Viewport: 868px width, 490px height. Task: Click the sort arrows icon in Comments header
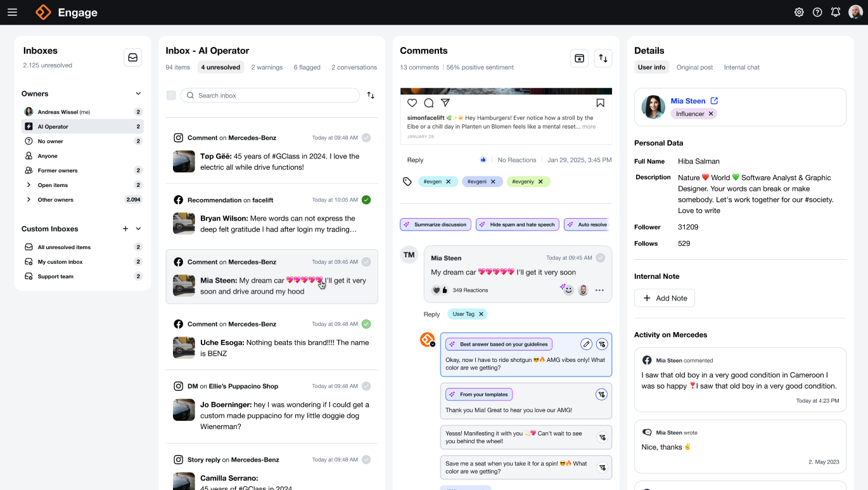(x=603, y=58)
